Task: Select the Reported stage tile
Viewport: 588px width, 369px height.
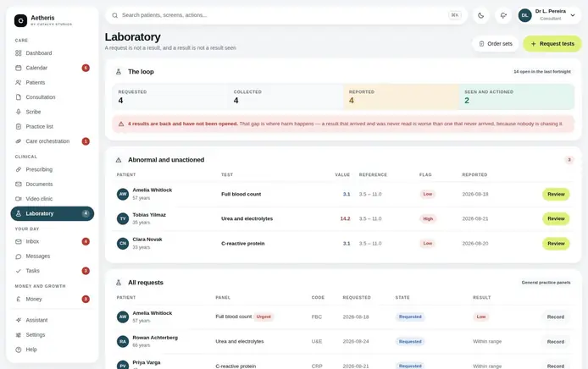Action: [x=401, y=96]
